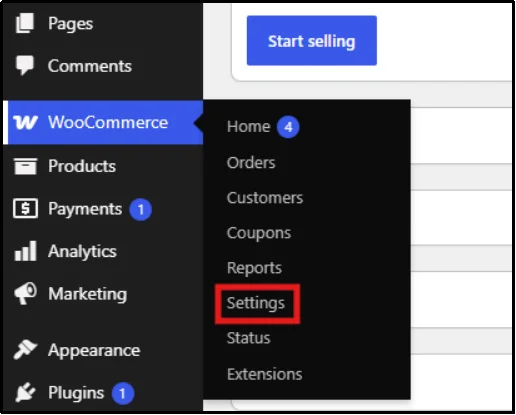Click the Pages stacked-sheets icon
The width and height of the screenshot is (516, 415).
25,23
